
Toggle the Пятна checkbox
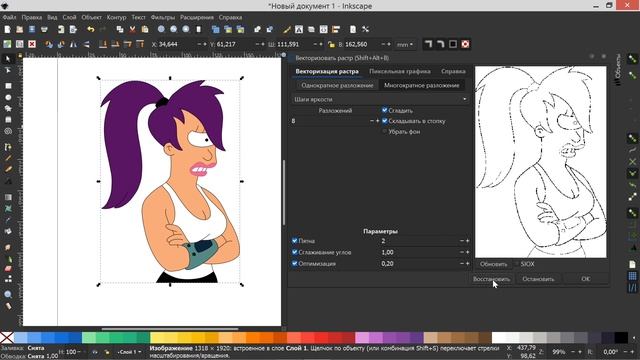pos(295,241)
